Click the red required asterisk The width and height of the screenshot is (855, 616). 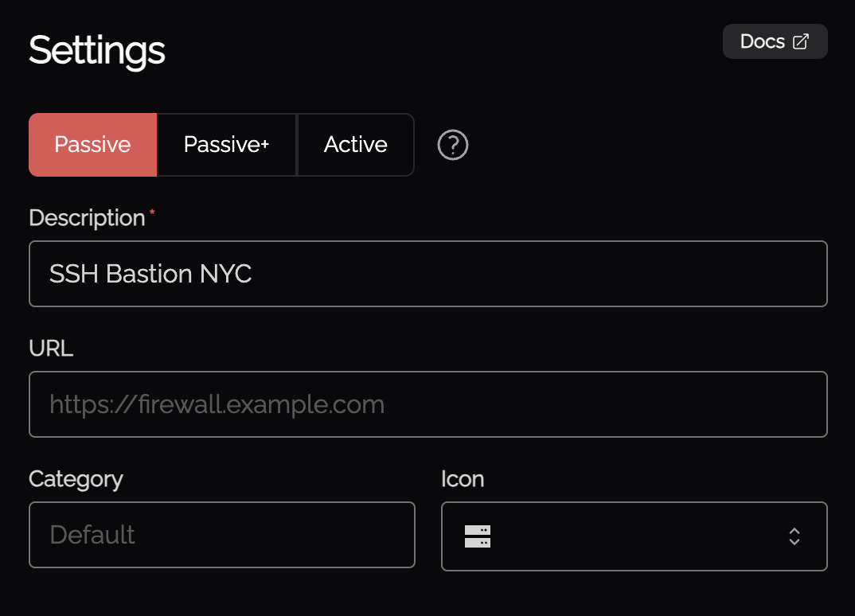(x=152, y=212)
